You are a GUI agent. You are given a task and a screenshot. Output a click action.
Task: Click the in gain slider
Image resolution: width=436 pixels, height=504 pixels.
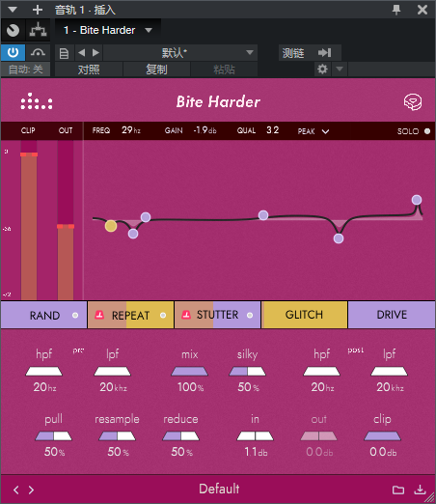255,436
